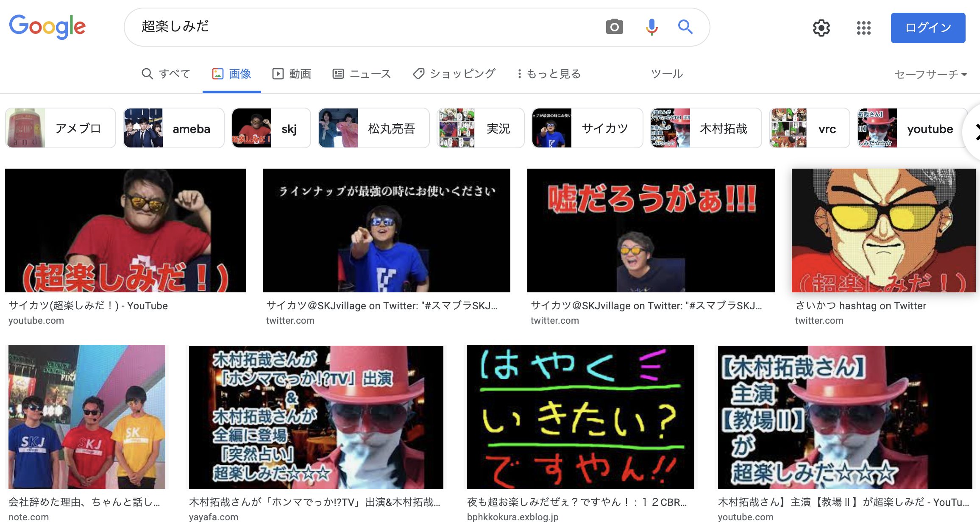The width and height of the screenshot is (980, 522).
Task: Filter results by 実況 chip
Action: click(481, 128)
